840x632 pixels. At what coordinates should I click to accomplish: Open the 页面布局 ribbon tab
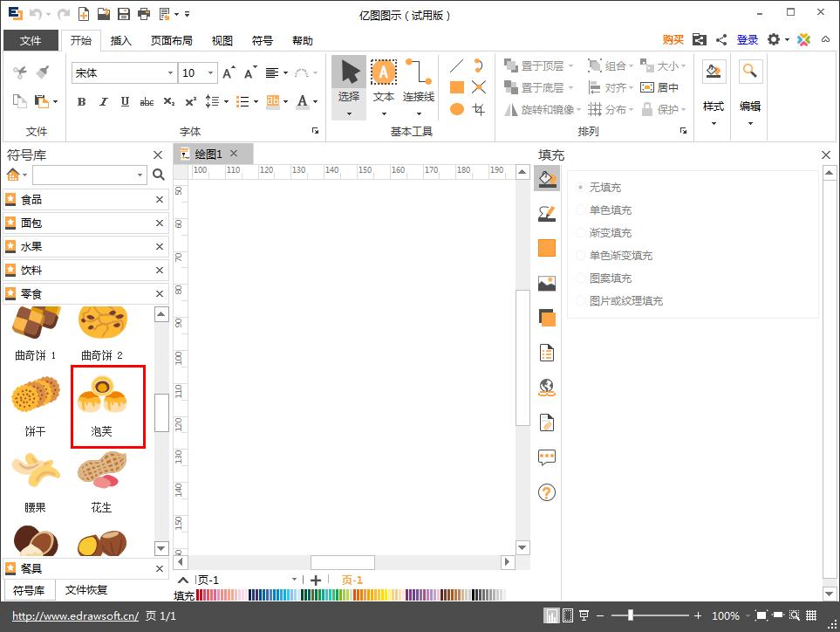(172, 40)
